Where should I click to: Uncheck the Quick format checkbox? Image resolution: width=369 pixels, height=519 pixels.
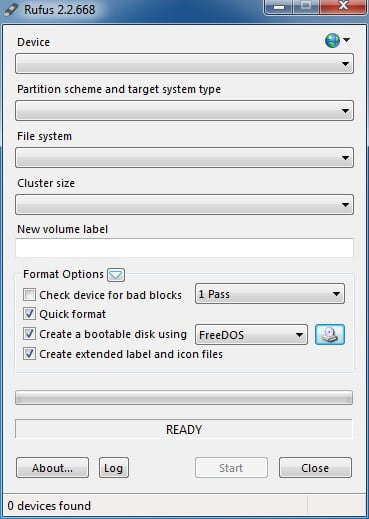point(29,314)
